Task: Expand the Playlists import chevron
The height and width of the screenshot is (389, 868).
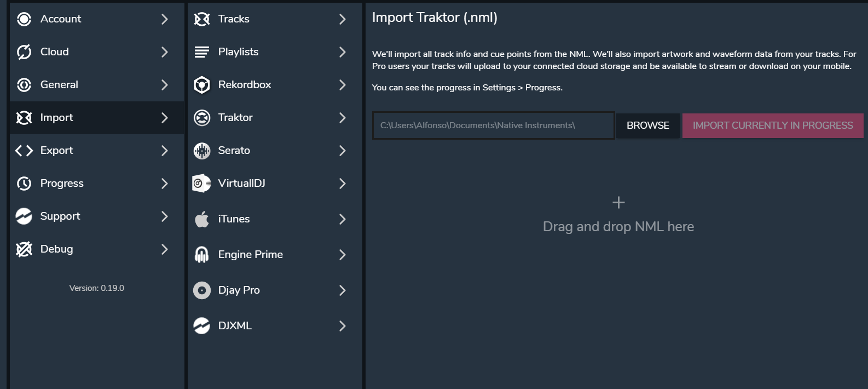Action: (x=342, y=52)
